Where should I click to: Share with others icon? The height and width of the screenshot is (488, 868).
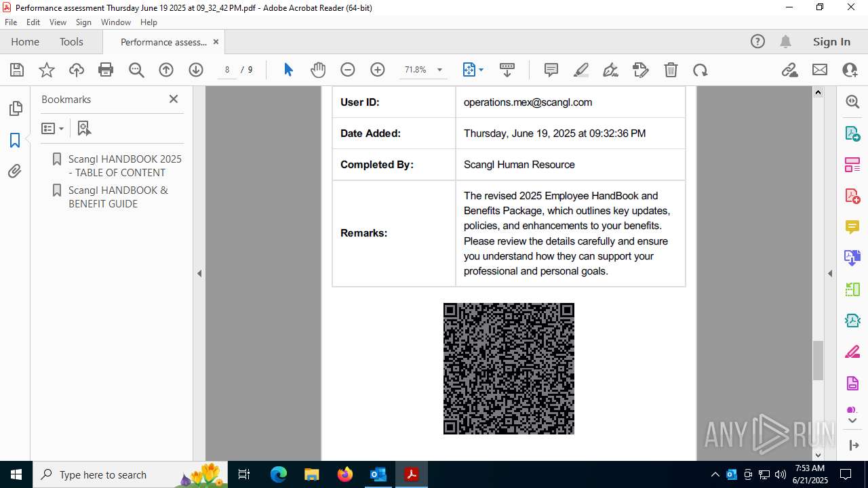[x=850, y=70]
